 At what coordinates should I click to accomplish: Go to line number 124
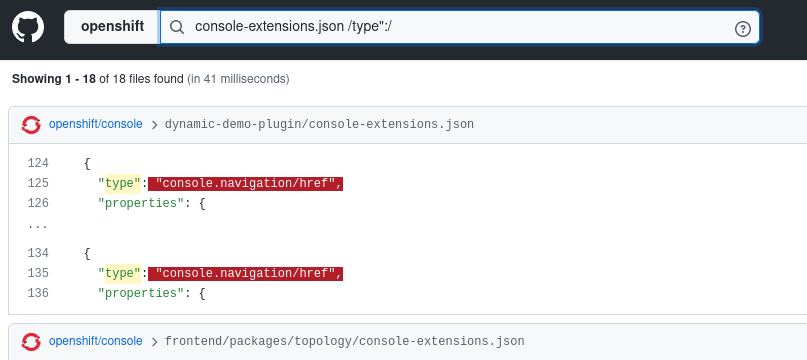38,163
